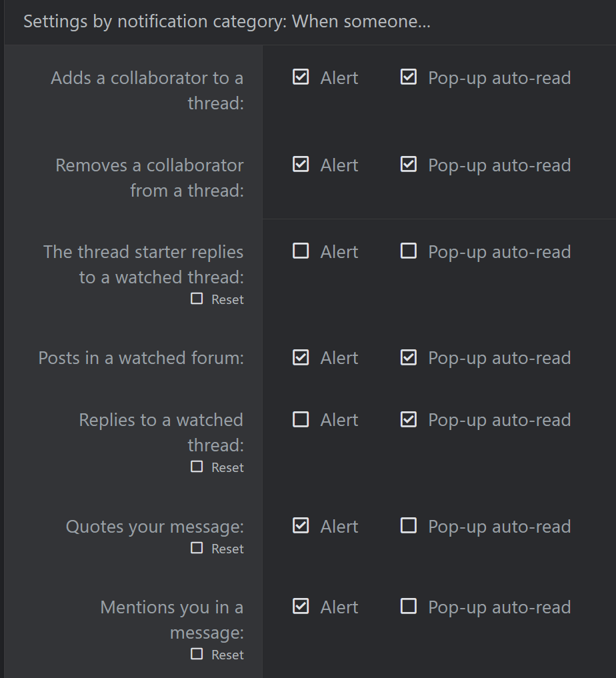Click the 'Posts in a watched forum' label
This screenshot has width=616, height=678.
point(141,358)
